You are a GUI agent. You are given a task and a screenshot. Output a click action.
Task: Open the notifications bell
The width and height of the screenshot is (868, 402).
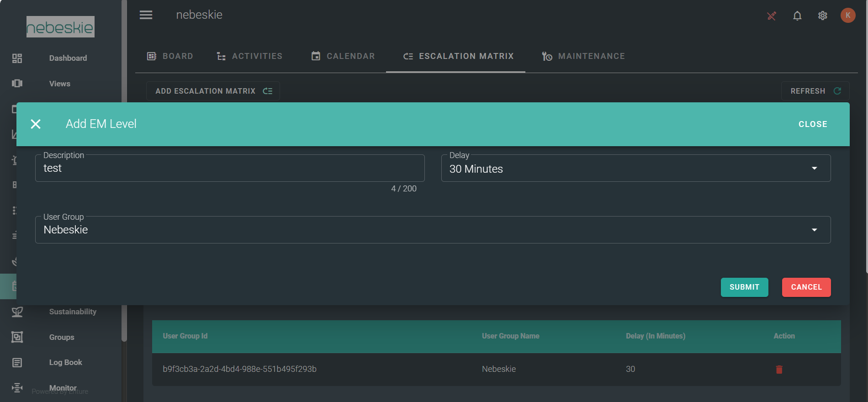click(797, 16)
